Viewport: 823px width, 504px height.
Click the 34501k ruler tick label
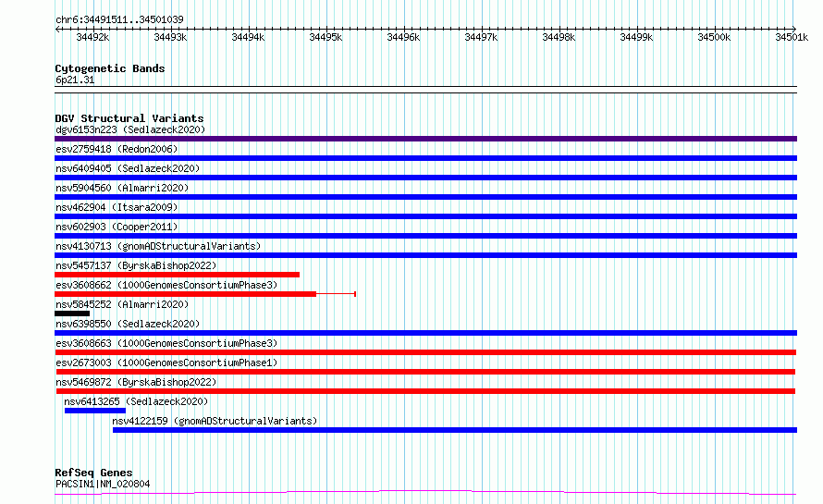coord(792,37)
